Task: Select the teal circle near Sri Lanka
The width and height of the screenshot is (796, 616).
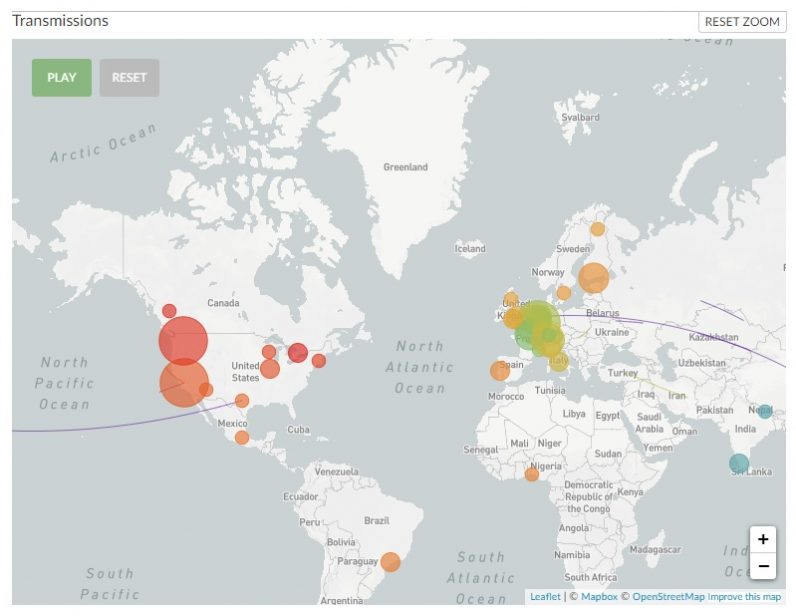Action: pos(739,463)
